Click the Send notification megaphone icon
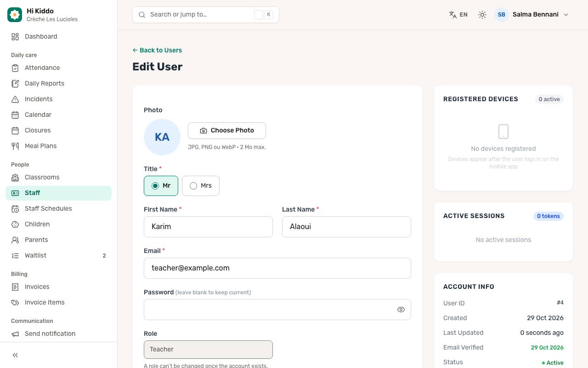This screenshot has width=588, height=368. tap(15, 334)
